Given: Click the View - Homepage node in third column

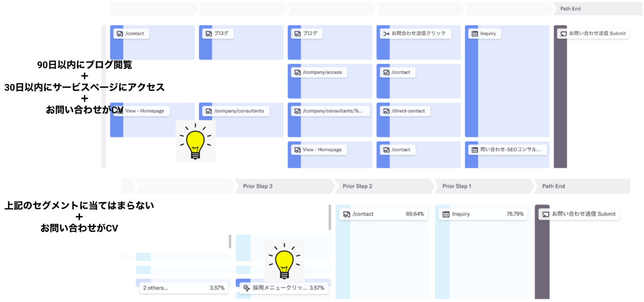Looking at the screenshot, I should [x=317, y=150].
